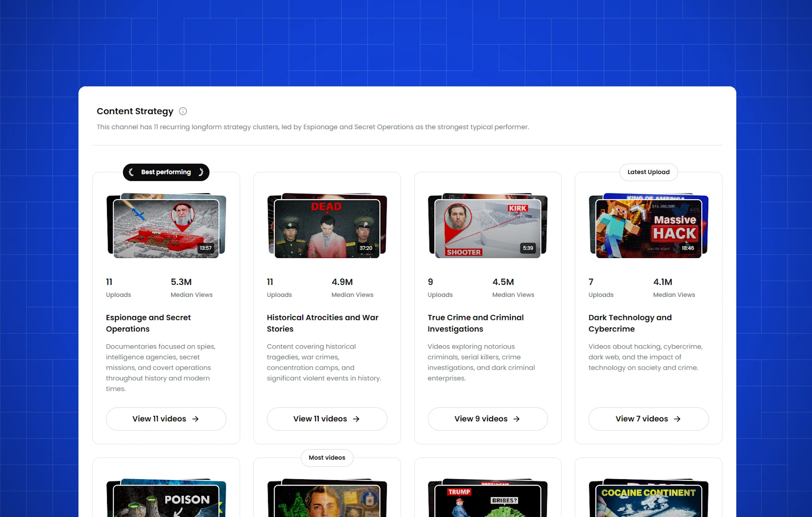Click the Dark Technology card description text

coord(645,357)
